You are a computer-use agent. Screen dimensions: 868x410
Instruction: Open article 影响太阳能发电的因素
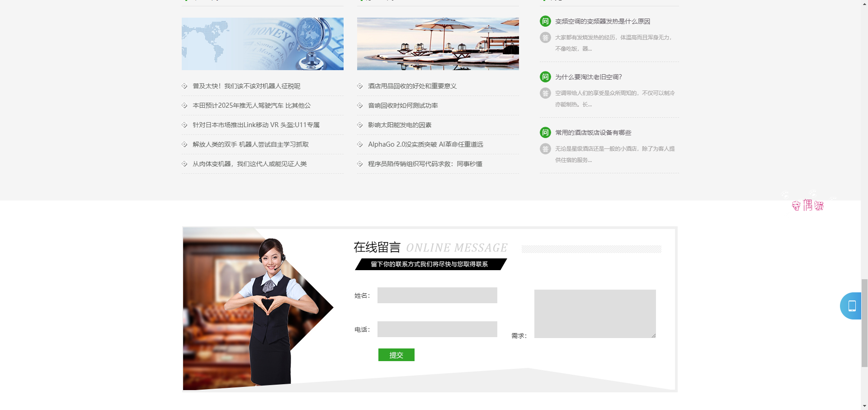click(x=400, y=125)
